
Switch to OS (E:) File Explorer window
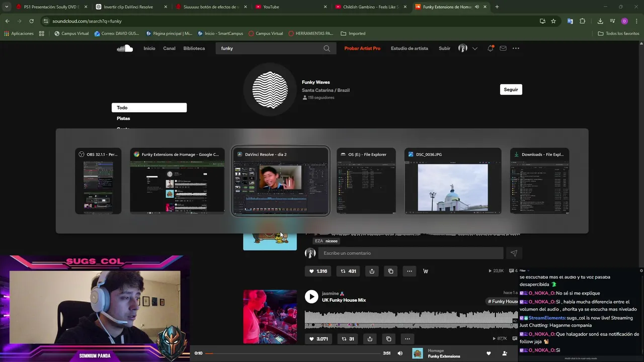point(366,181)
